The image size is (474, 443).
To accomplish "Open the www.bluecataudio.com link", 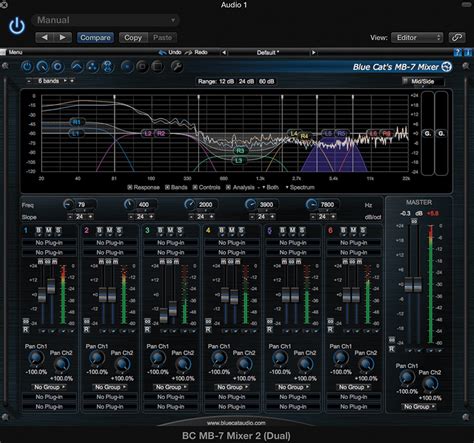I will (x=236, y=423).
